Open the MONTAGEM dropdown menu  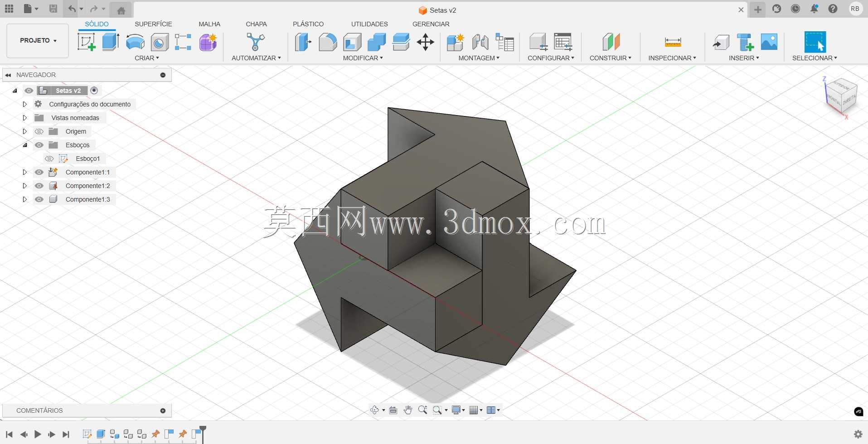click(479, 58)
